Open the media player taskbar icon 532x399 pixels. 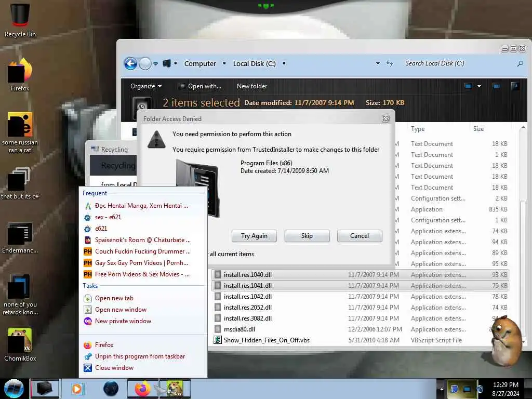point(77,389)
